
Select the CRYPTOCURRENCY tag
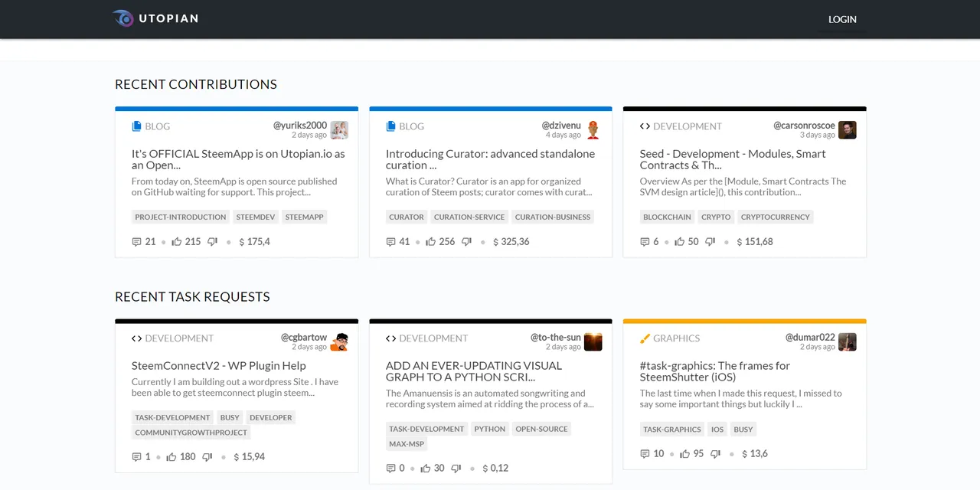775,217
